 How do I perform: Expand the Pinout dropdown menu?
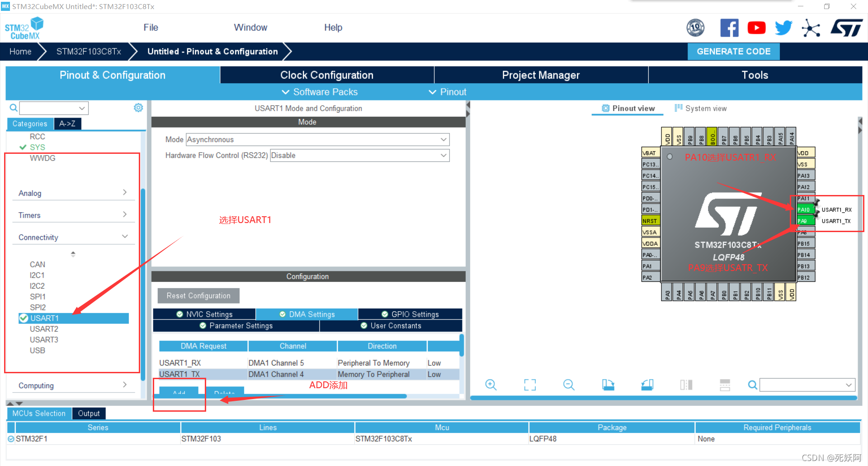[447, 92]
